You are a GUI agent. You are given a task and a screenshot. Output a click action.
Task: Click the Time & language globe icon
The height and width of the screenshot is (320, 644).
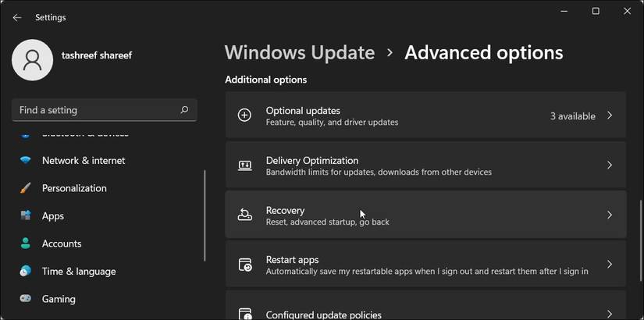coord(26,272)
